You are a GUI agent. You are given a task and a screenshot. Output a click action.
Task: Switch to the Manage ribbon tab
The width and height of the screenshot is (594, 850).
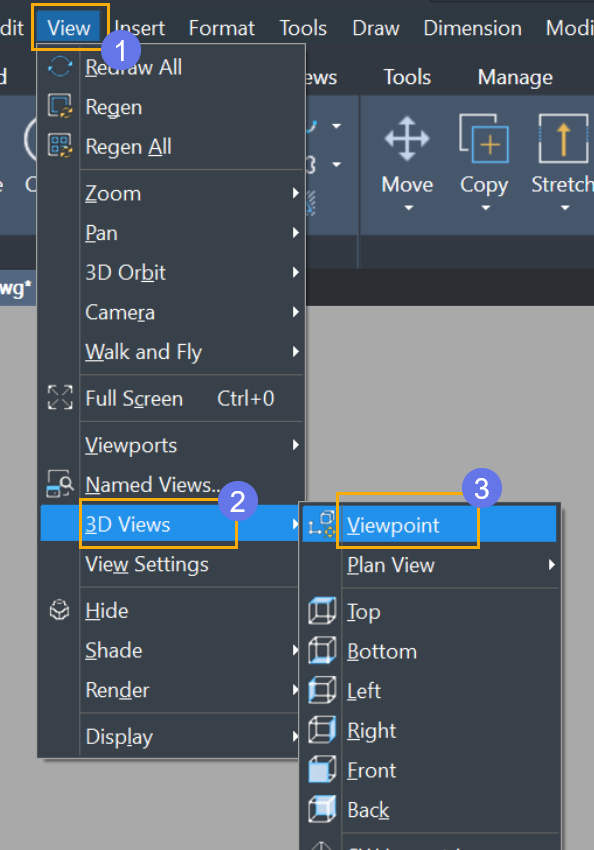point(515,78)
